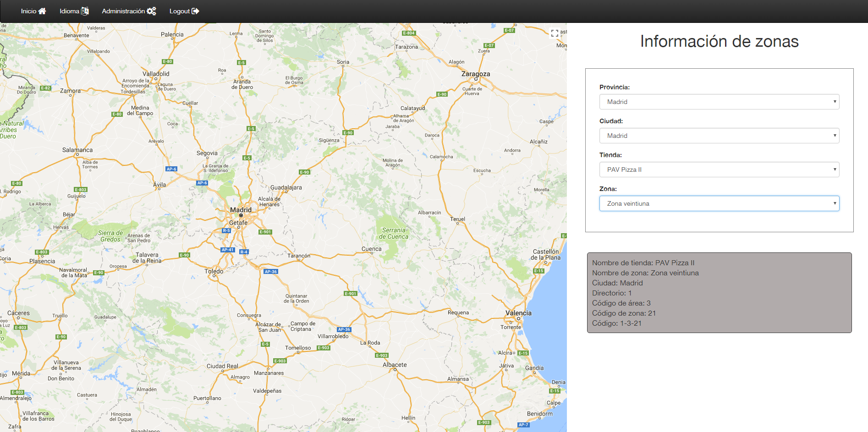Image resolution: width=868 pixels, height=432 pixels.
Task: Open the Inicio menu item
Action: (x=33, y=11)
